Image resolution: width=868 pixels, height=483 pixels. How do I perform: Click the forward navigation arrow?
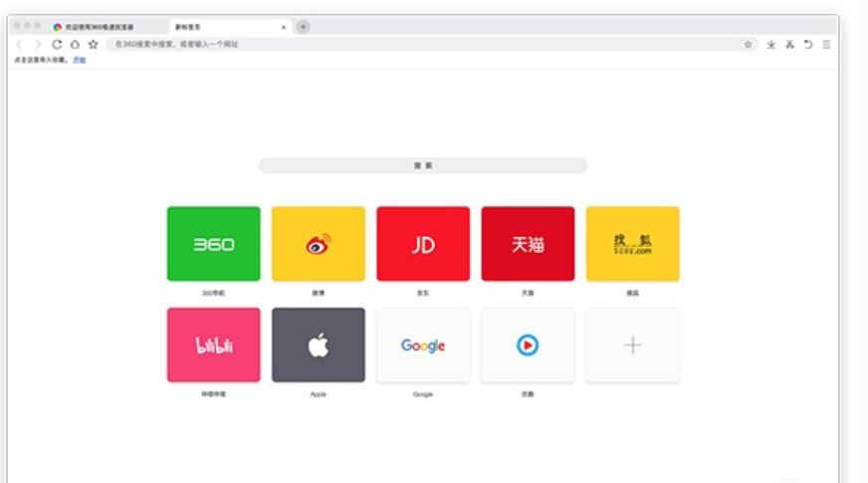point(38,44)
